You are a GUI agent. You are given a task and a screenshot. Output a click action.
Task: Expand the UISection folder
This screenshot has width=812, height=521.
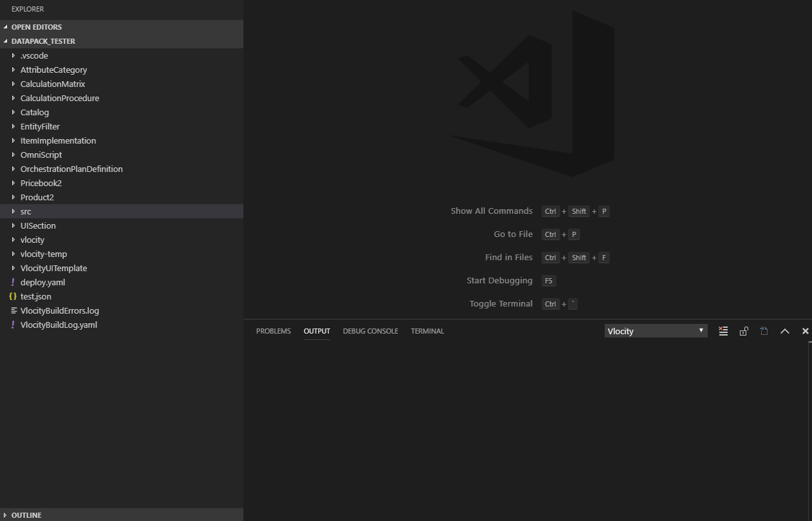click(122, 225)
